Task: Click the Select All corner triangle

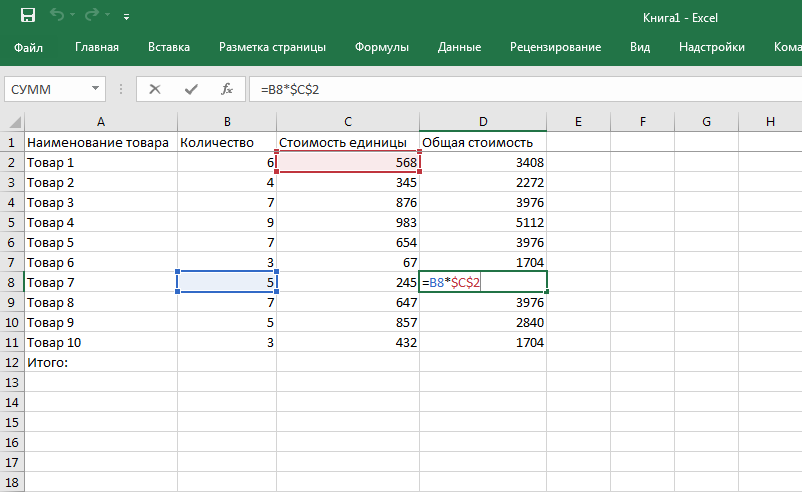Action: coord(14,122)
